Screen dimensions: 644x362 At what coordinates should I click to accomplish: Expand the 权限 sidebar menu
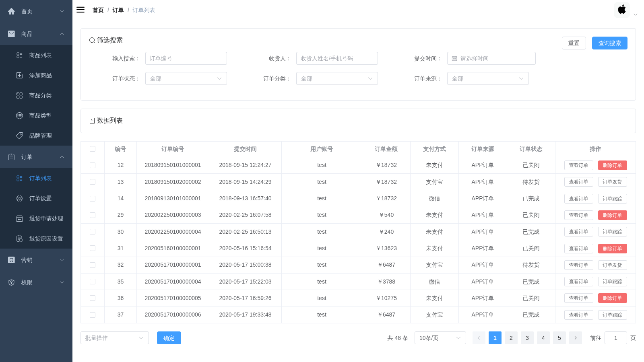tap(36, 282)
